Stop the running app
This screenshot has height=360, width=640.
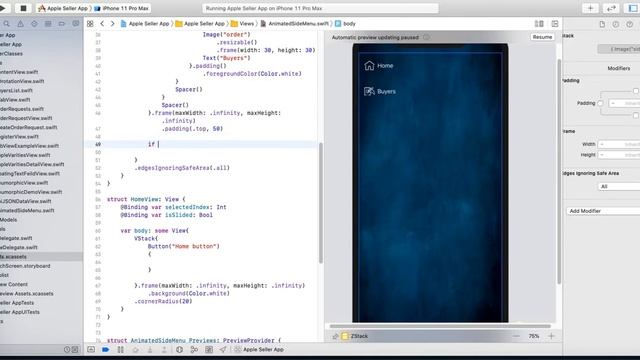[23, 8]
